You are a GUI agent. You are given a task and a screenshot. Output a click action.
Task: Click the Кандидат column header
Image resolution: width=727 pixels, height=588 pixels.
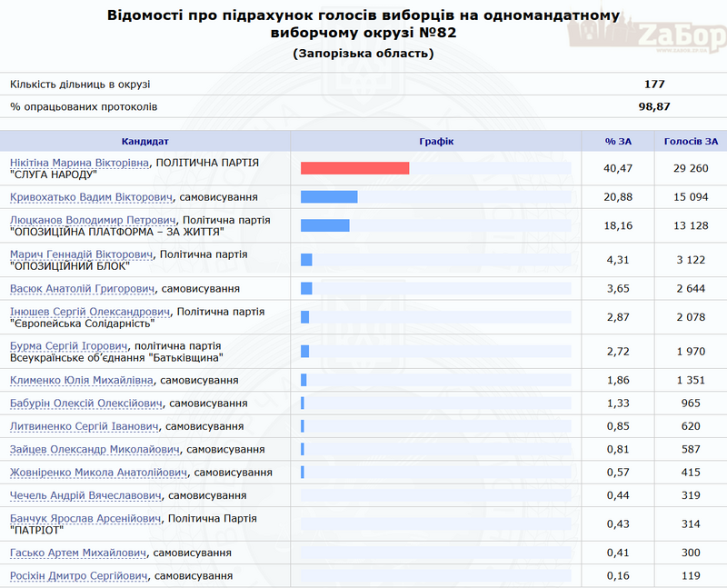coord(145,141)
